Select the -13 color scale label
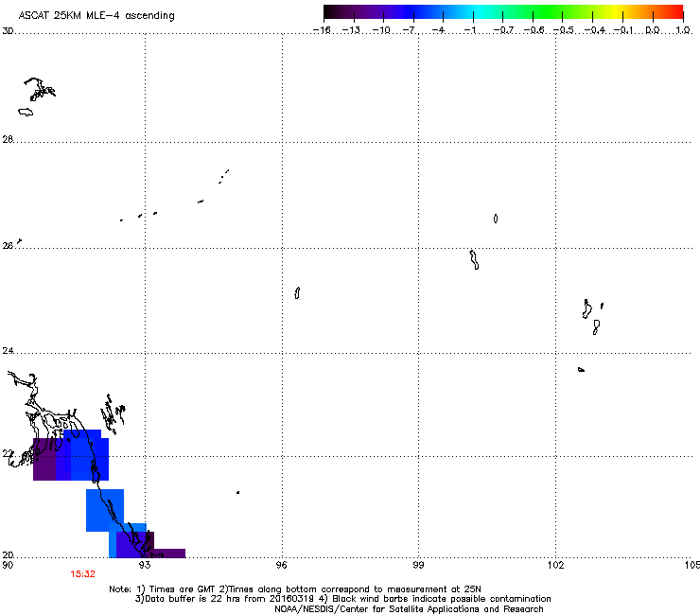The image size is (700, 615). [x=351, y=30]
